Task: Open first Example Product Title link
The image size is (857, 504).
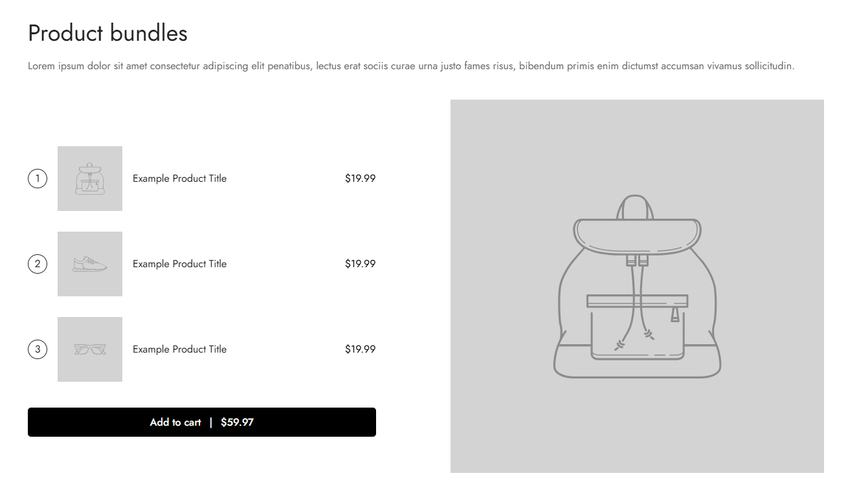Action: (180, 179)
